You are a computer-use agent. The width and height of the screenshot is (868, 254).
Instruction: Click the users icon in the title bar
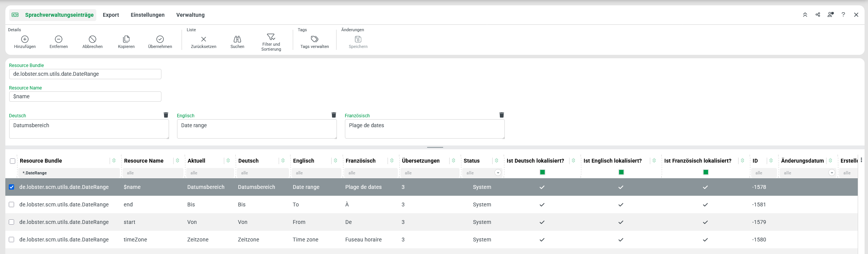coord(831,15)
